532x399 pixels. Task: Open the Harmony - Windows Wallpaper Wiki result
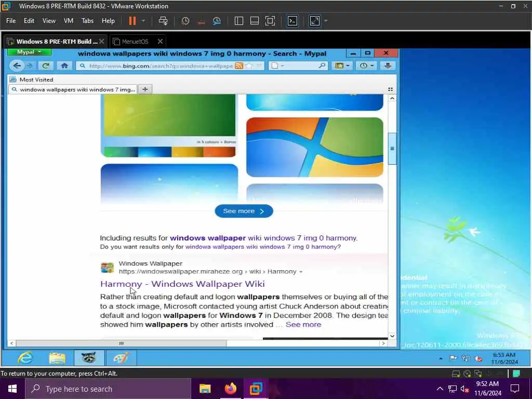(182, 284)
